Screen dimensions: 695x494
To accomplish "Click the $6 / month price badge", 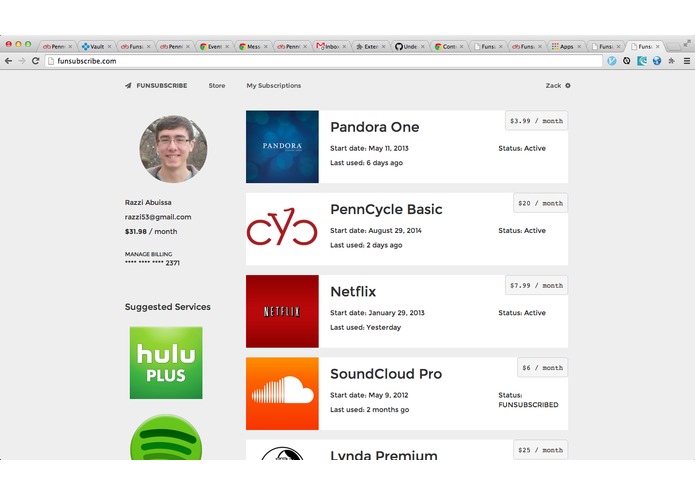I will [x=543, y=368].
